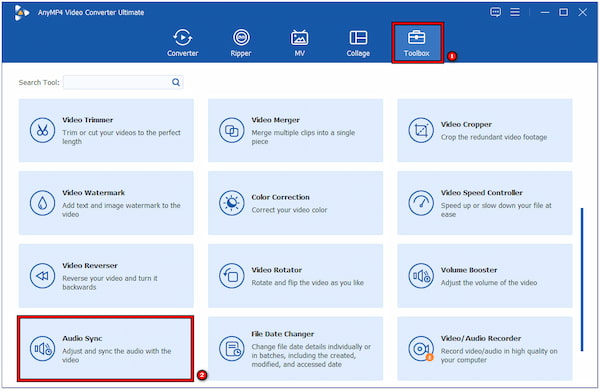Image resolution: width=600 pixels, height=390 pixels.
Task: Click the magnifier search icon
Action: point(176,82)
